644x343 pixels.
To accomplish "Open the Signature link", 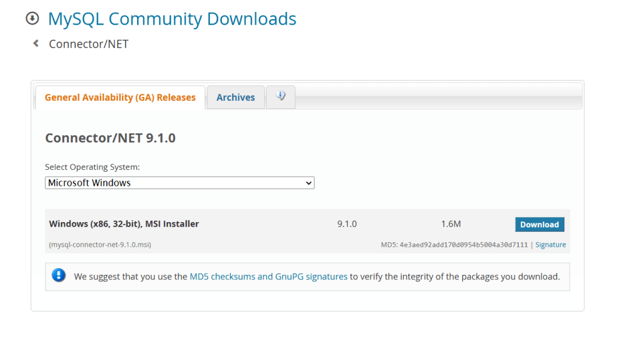I will (x=550, y=245).
